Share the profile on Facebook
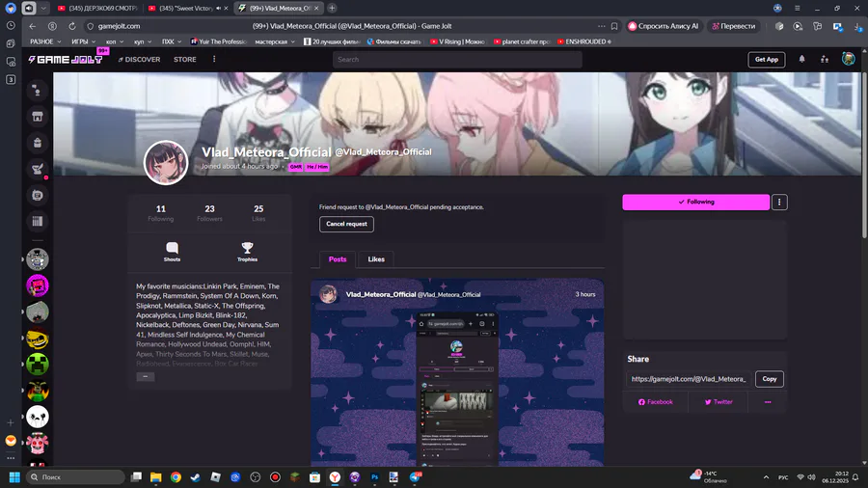The image size is (868, 488). click(656, 402)
